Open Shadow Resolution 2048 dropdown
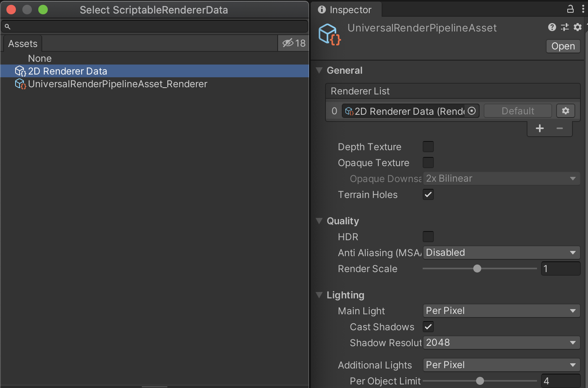The height and width of the screenshot is (388, 588). (502, 343)
